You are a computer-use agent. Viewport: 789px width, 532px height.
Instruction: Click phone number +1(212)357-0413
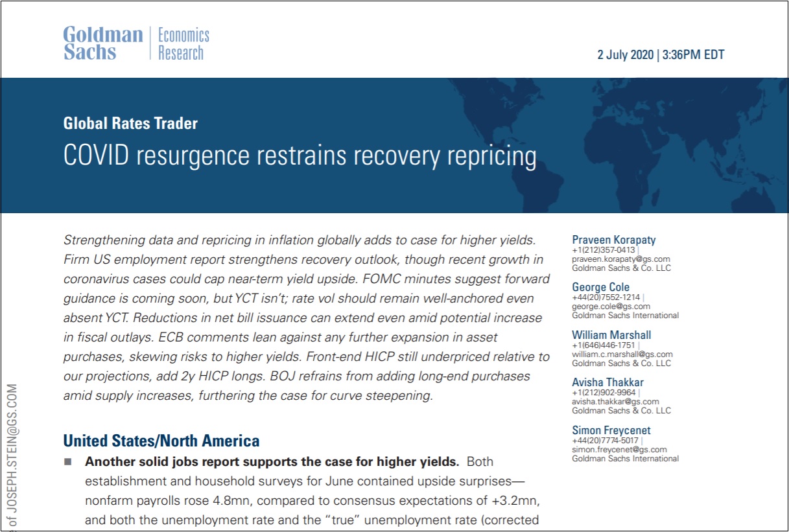click(604, 250)
